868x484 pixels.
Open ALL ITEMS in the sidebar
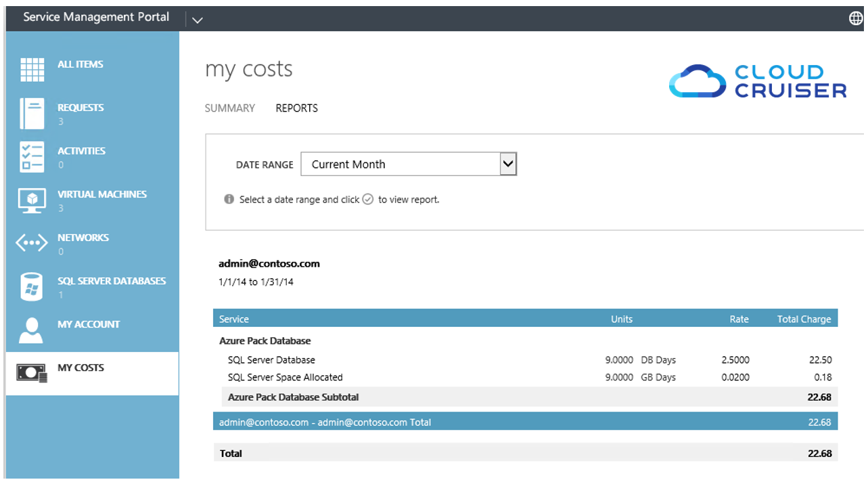tap(81, 64)
